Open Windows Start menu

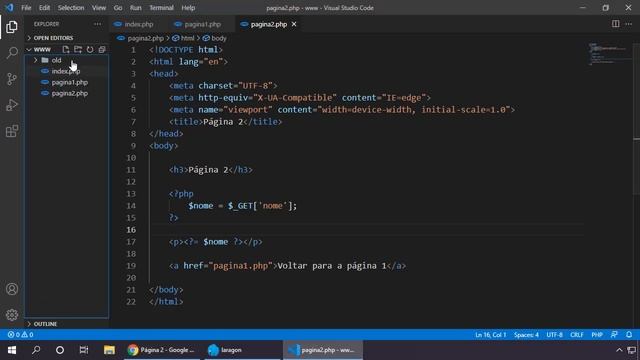[12, 350]
